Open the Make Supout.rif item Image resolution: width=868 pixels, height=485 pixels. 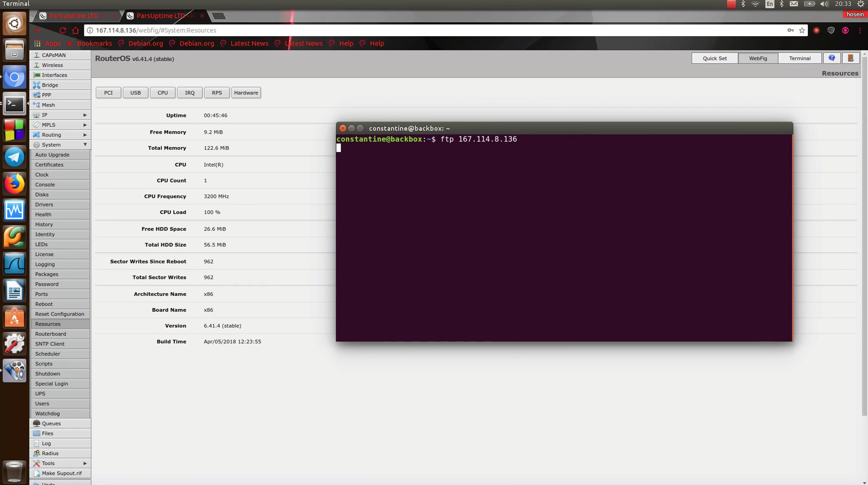click(60, 473)
